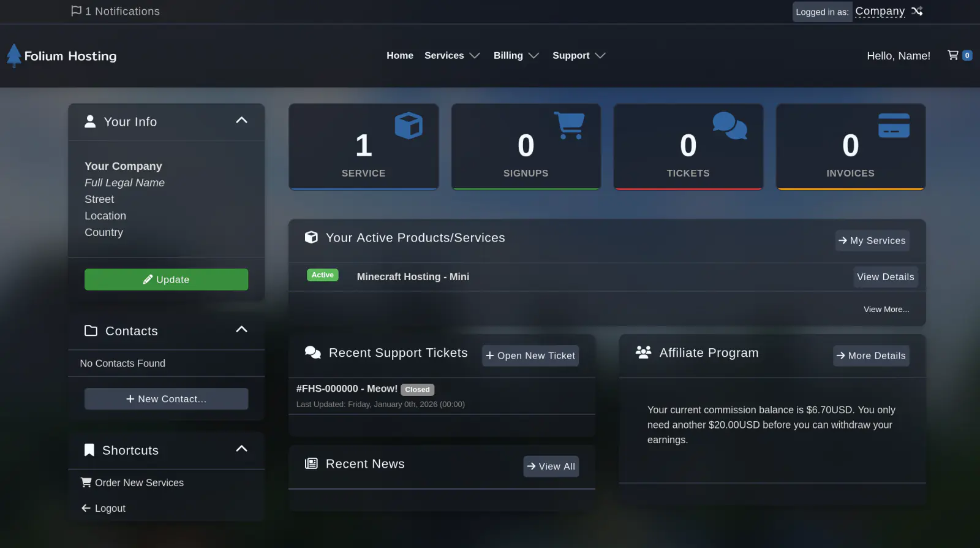Click the Folium Hosting tree logo
This screenshot has width=980, height=548.
[13, 56]
